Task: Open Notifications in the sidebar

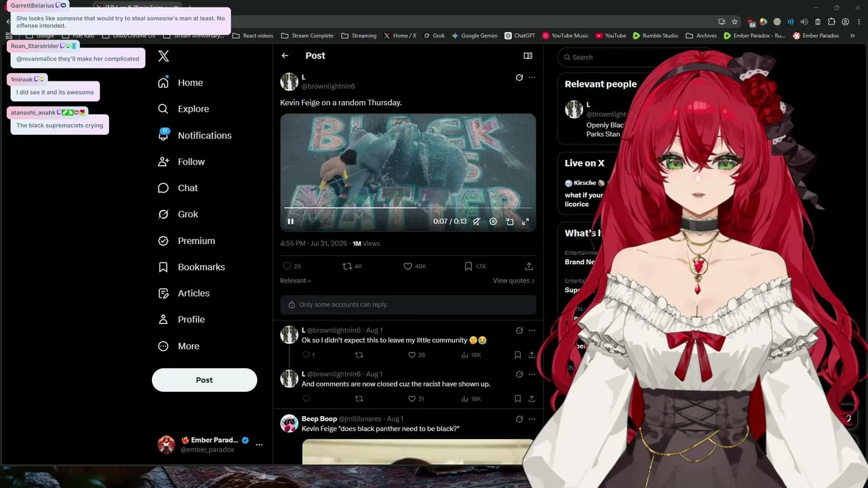Action: pyautogui.click(x=195, y=136)
